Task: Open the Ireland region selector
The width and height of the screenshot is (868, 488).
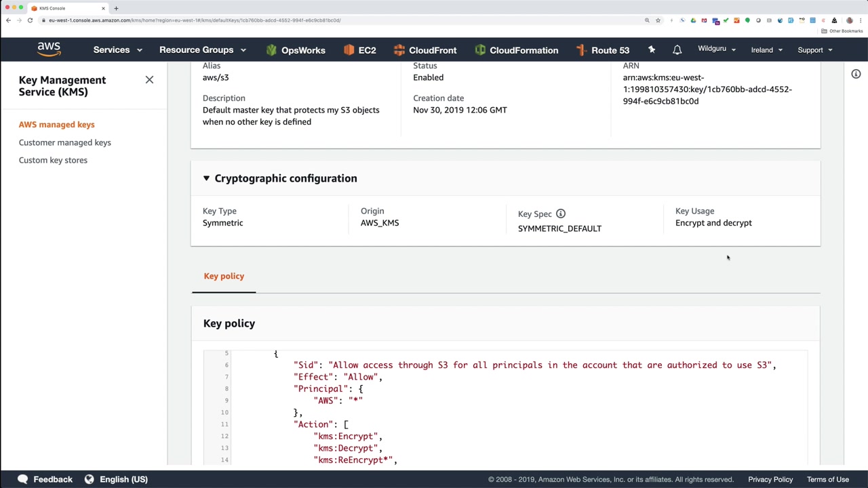Action: [x=766, y=50]
